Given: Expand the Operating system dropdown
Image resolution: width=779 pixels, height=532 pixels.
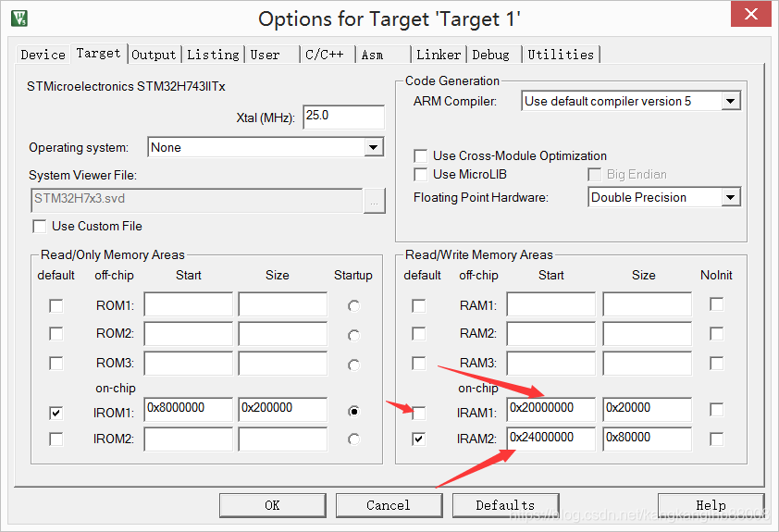Looking at the screenshot, I should 373,147.
